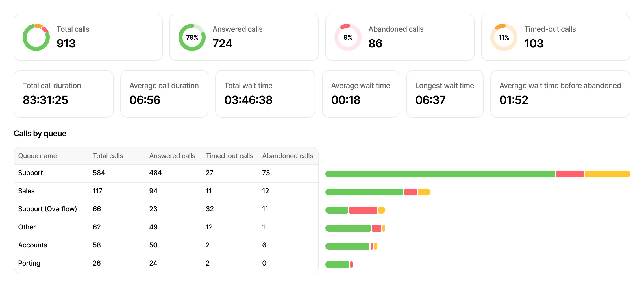Select the Answered calls value 724
The image size is (644, 287).
coord(222,44)
